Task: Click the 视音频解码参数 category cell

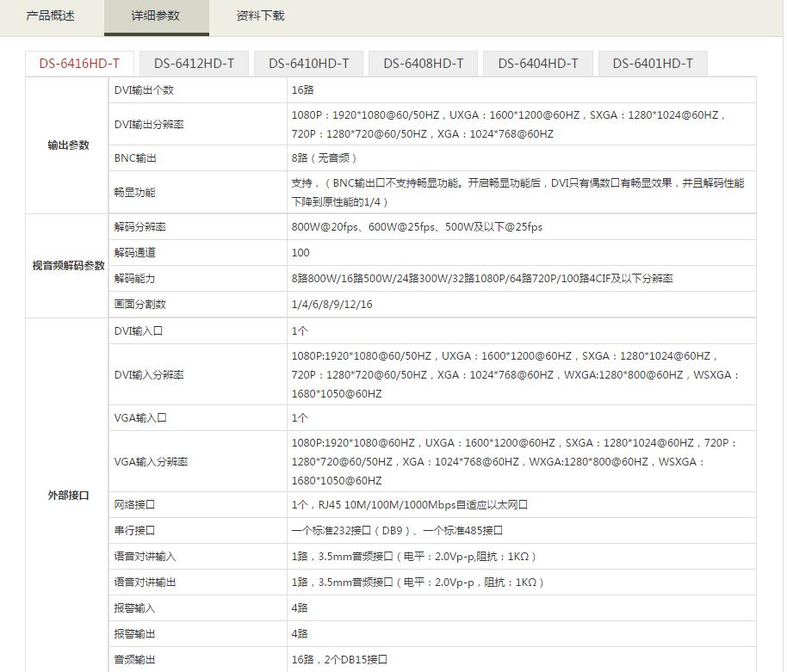Action: click(x=68, y=266)
